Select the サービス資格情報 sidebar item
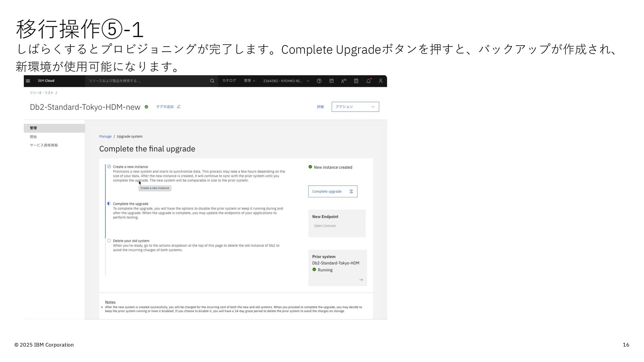This screenshot has height=362, width=644. click(x=44, y=145)
